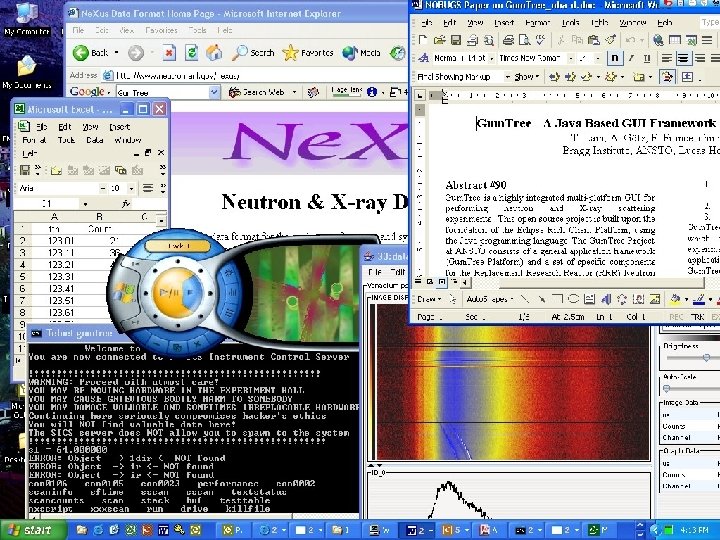Toggle Track Changes in Reviewing toolbar
Screen dimensions: 720x540
click(667, 77)
